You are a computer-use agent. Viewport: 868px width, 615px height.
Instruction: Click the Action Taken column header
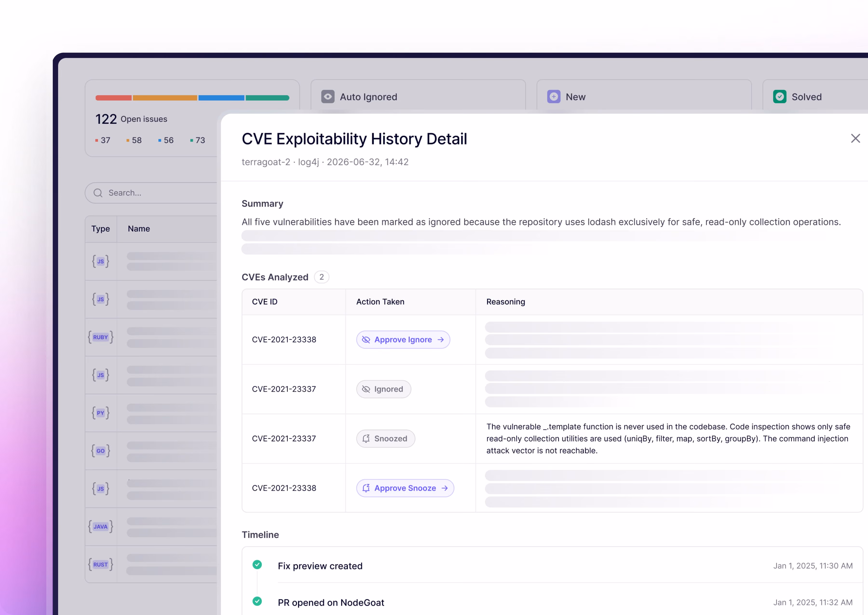(x=380, y=302)
